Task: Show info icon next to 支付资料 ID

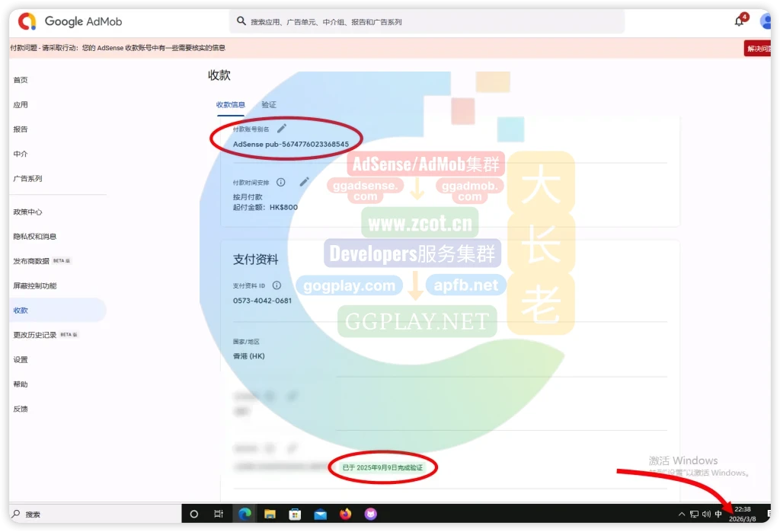Action: (277, 285)
